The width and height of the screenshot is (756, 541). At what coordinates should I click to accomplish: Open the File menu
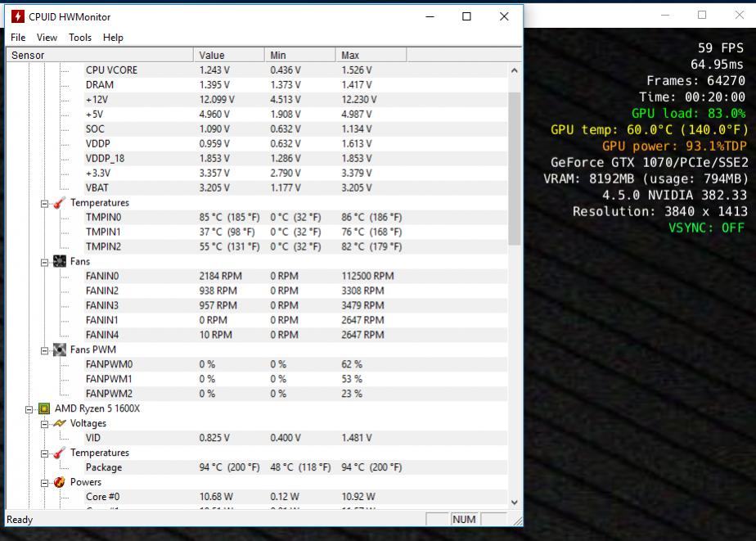[x=18, y=38]
